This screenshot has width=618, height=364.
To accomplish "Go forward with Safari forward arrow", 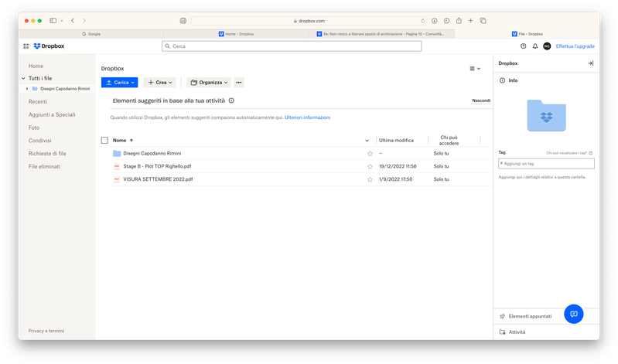I will pos(84,21).
